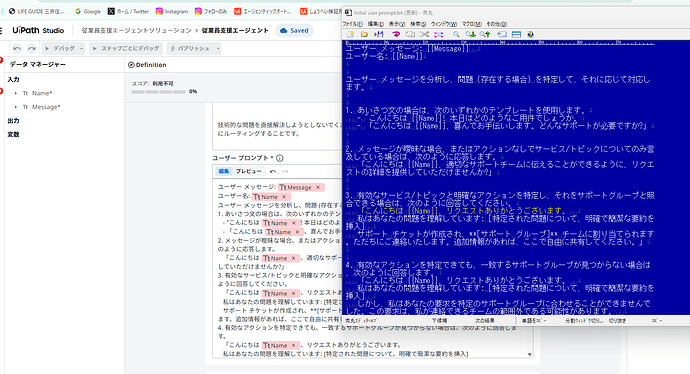Click the info icon beside ユーザー プロンプト
690x374 pixels.
coord(279,158)
